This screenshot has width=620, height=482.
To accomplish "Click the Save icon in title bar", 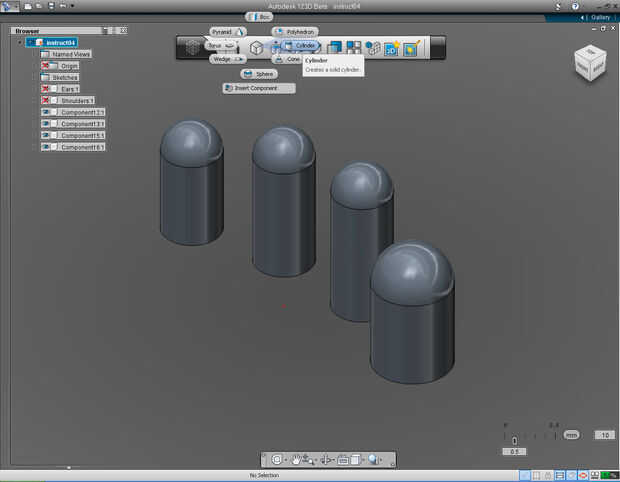I will pos(51,6).
